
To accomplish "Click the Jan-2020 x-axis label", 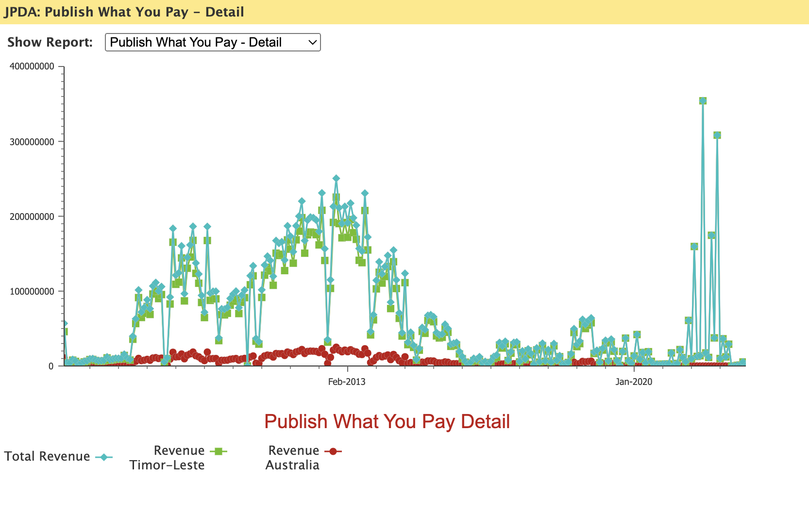I will click(x=634, y=382).
